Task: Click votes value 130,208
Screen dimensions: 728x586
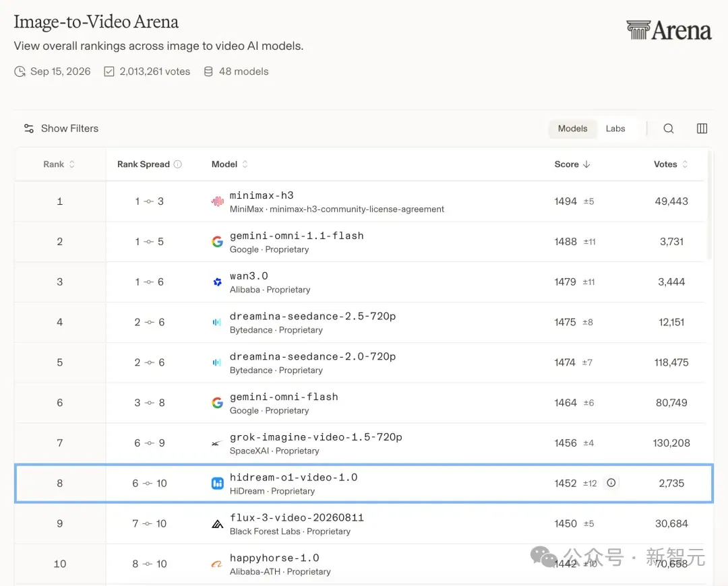Action: tap(671, 443)
